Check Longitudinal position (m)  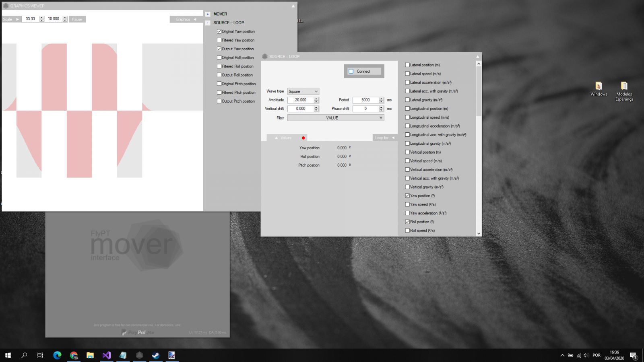[407, 109]
